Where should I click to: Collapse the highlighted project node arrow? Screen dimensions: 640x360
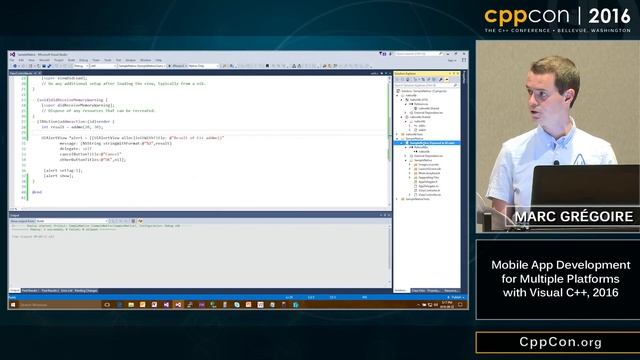point(402,143)
